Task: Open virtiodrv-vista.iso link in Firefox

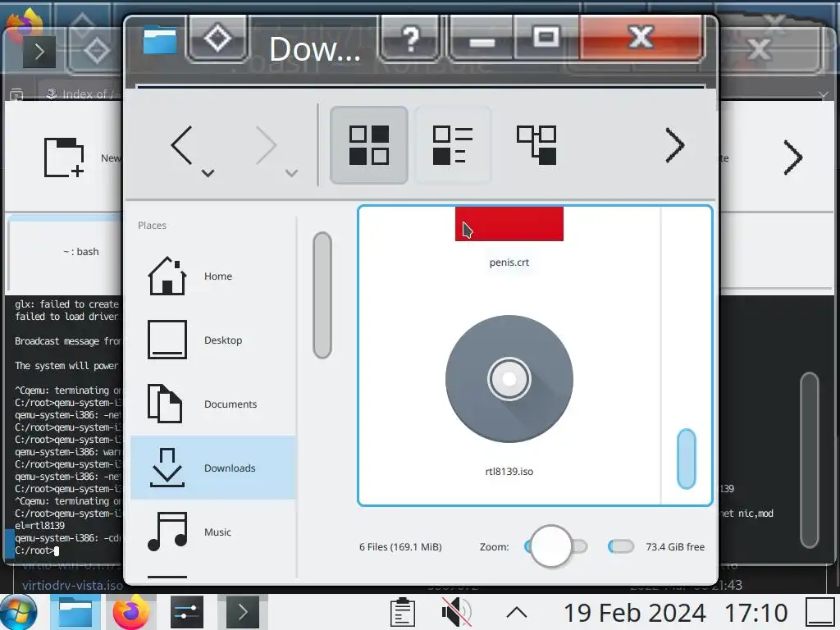Action: click(72, 585)
